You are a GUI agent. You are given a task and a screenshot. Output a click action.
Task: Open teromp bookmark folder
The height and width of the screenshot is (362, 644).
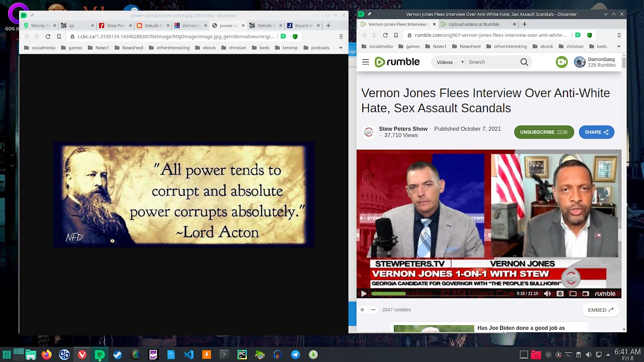click(286, 48)
